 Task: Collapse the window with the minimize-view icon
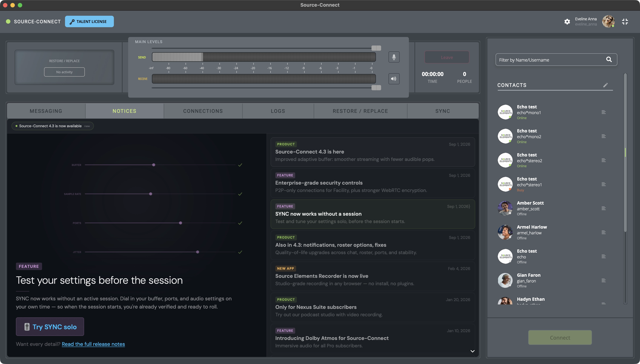[x=625, y=22]
